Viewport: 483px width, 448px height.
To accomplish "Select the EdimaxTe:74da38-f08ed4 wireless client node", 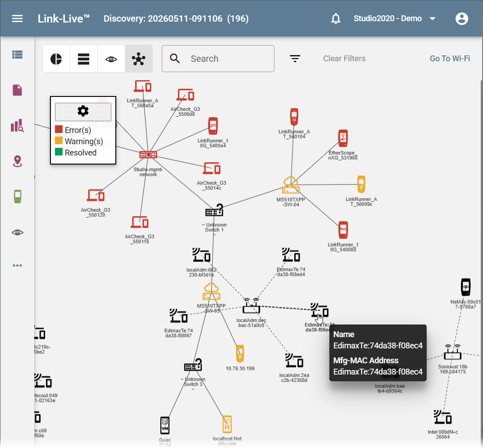I will 291,255.
